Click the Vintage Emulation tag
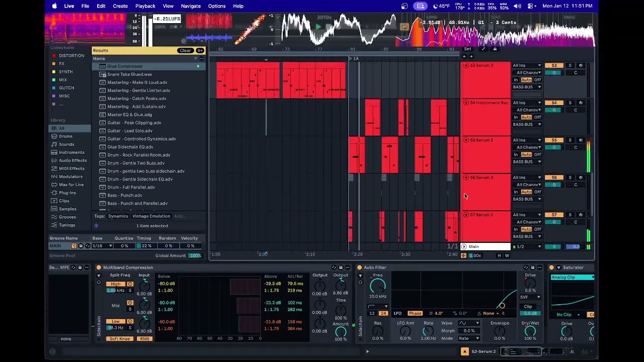Screen dimensions: 644x362 [x=151, y=216]
